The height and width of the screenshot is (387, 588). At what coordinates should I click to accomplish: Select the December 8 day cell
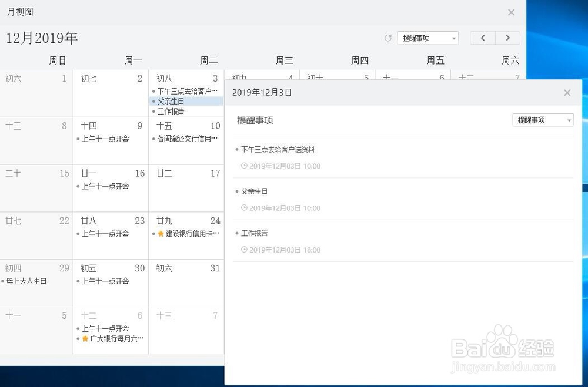[36, 141]
